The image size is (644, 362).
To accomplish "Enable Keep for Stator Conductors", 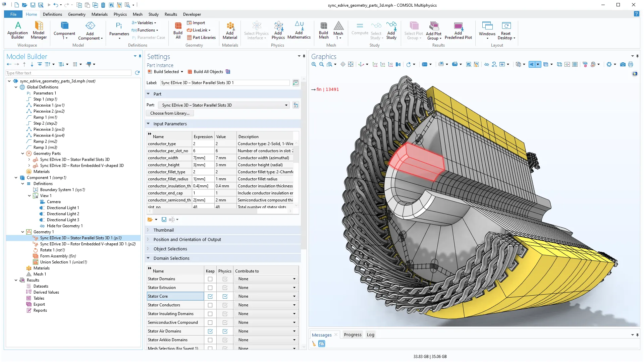I will pyautogui.click(x=210, y=305).
